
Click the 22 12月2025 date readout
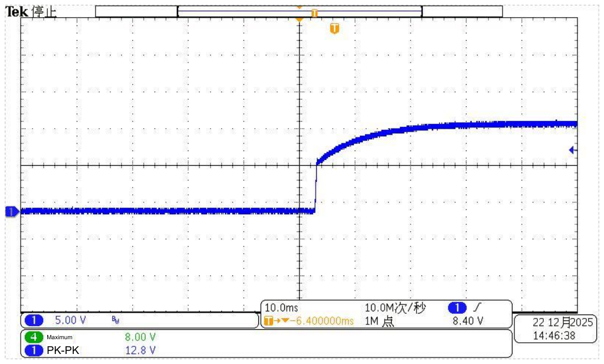pyautogui.click(x=562, y=322)
